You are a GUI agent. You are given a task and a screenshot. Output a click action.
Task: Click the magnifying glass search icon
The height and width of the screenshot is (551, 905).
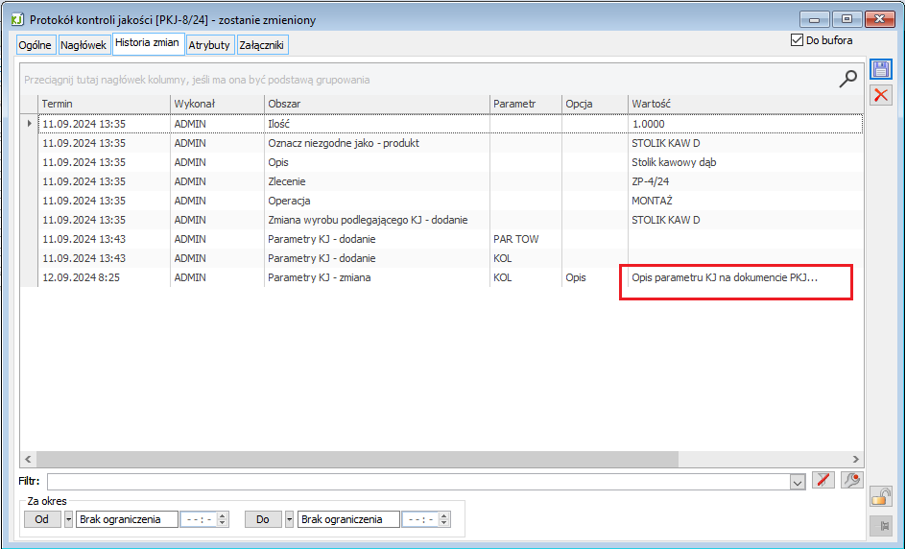[x=848, y=79]
